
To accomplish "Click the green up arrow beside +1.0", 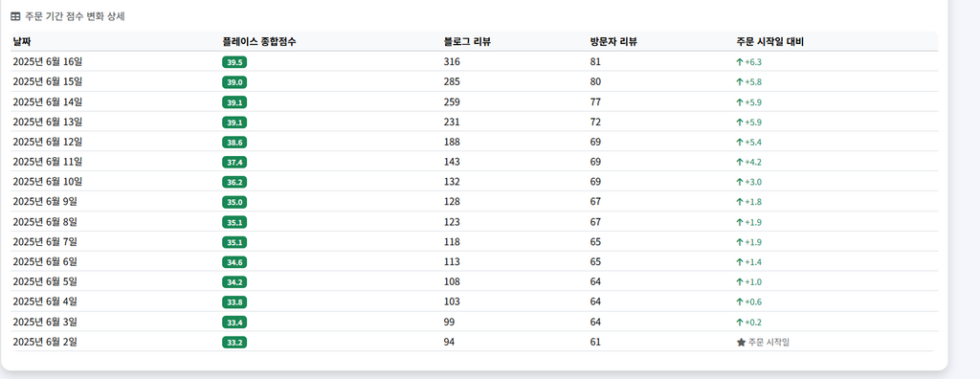I will 740,282.
